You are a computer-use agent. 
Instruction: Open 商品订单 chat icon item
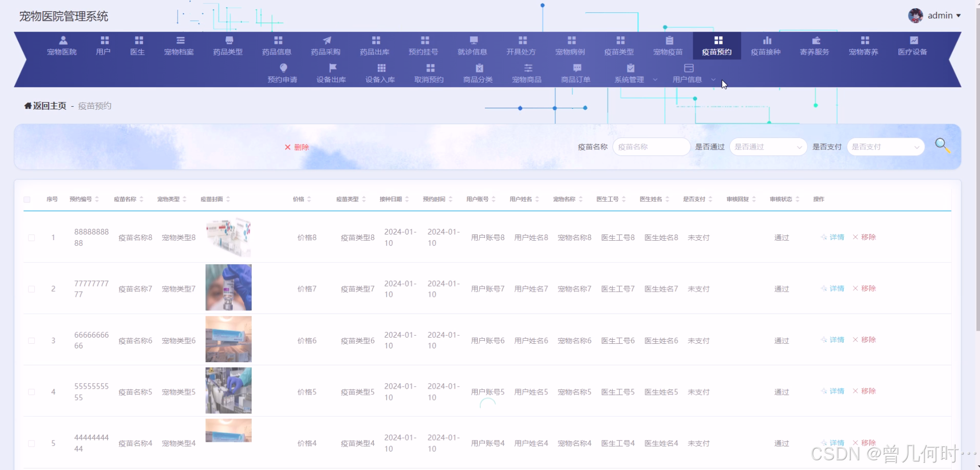coord(576,74)
